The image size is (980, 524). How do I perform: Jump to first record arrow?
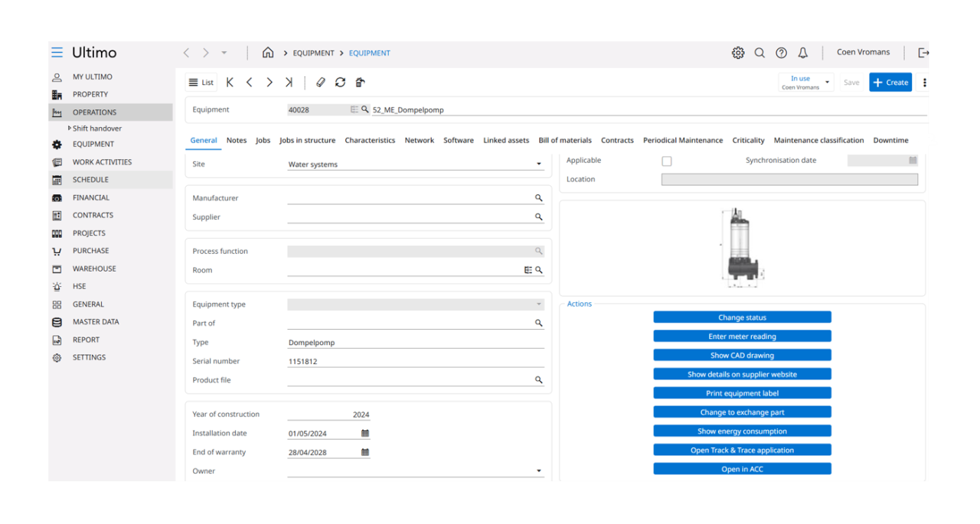click(x=230, y=83)
